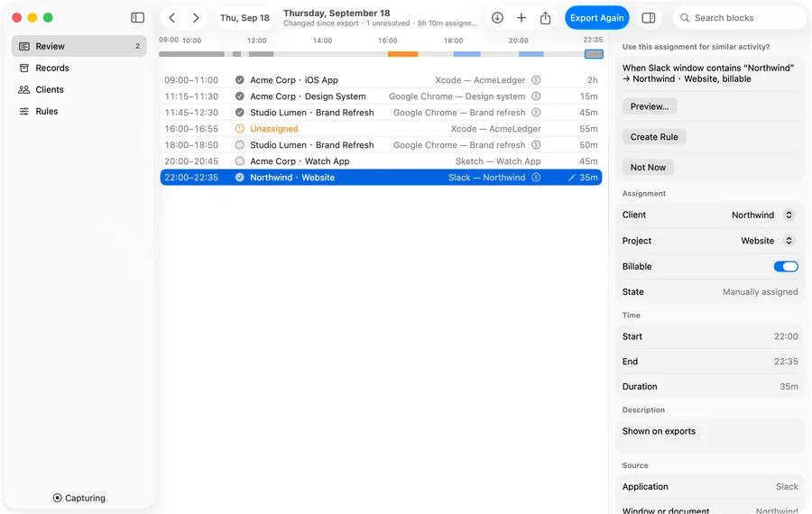Select the 22:35 highlighted timeline block
This screenshot has height=514, width=812.
pyautogui.click(x=594, y=54)
